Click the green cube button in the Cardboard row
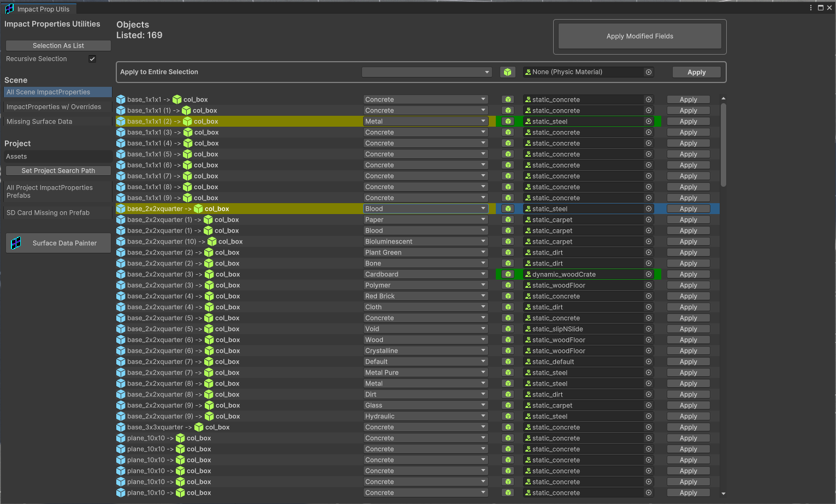Screen dimensions: 836x504 coord(508,274)
